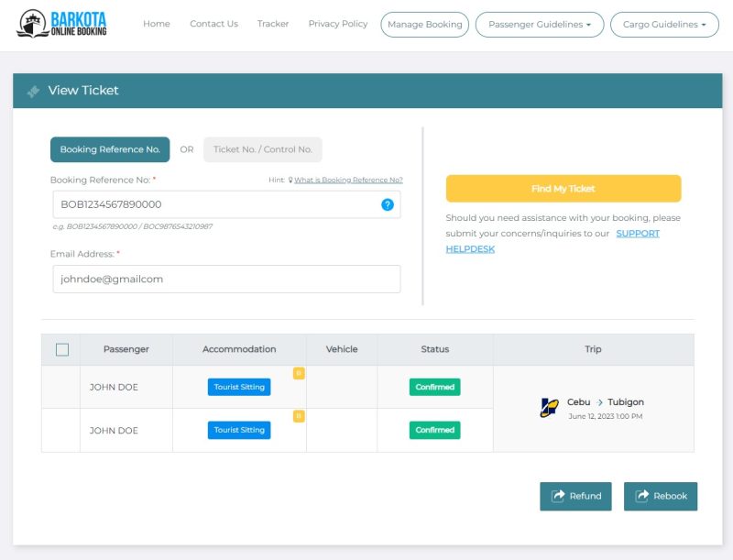Select the Booking Reference No. option
Image resolution: width=733 pixels, height=560 pixels.
(110, 149)
